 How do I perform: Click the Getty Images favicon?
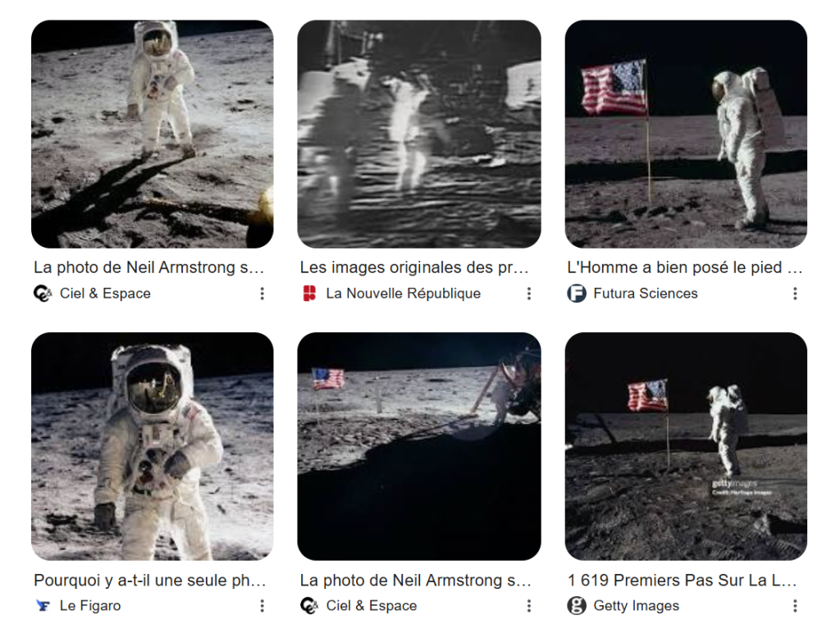click(577, 605)
